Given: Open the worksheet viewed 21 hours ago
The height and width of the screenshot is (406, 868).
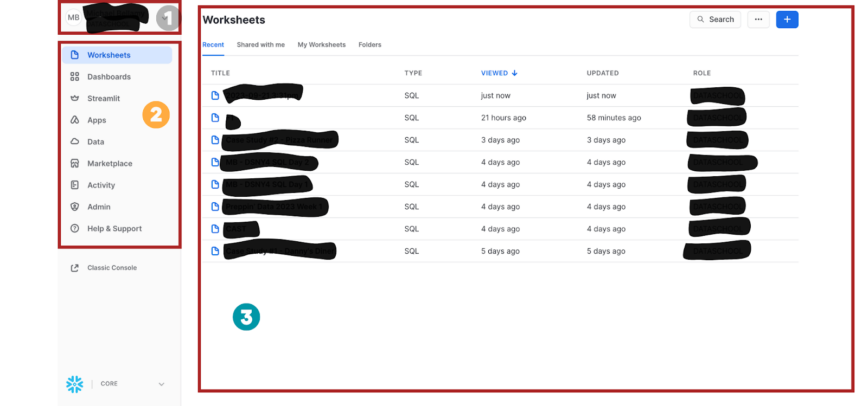Looking at the screenshot, I should [x=500, y=118].
